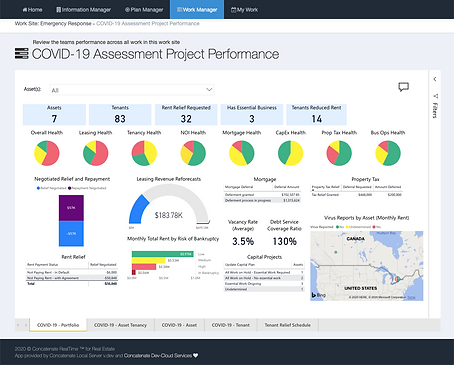Click the 130% Debt Service Coverage value

tap(284, 241)
